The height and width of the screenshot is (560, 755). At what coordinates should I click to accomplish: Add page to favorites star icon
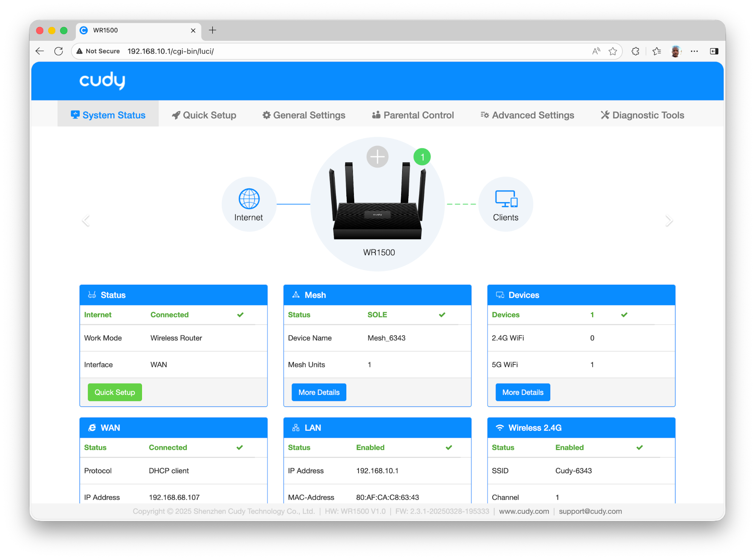[613, 51]
